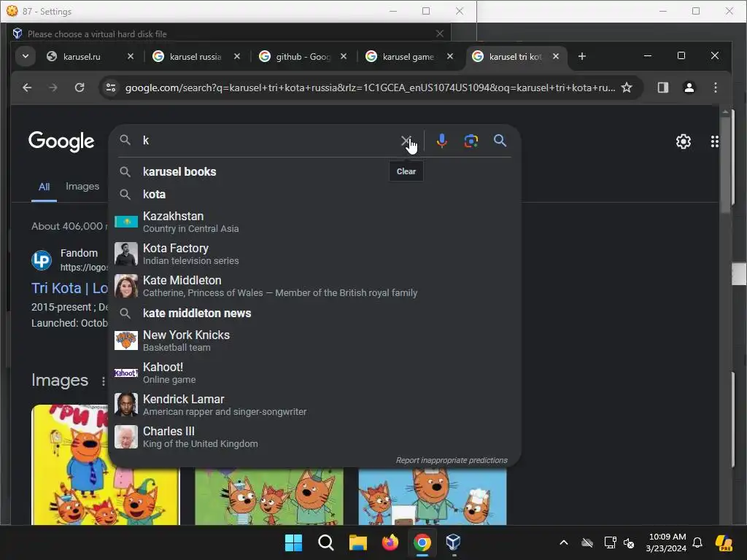Start voice search with microphone icon
Screen dimensions: 747x560
click(x=441, y=141)
